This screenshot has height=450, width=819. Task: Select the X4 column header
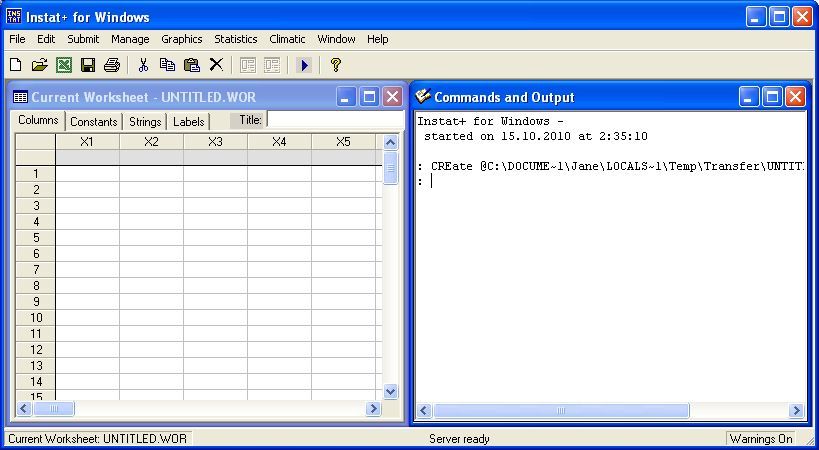tap(279, 142)
